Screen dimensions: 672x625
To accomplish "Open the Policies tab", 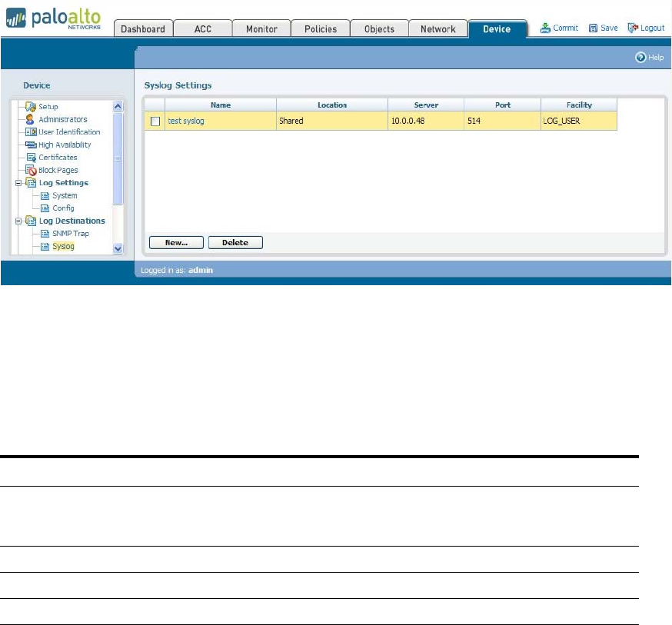I will 321,28.
